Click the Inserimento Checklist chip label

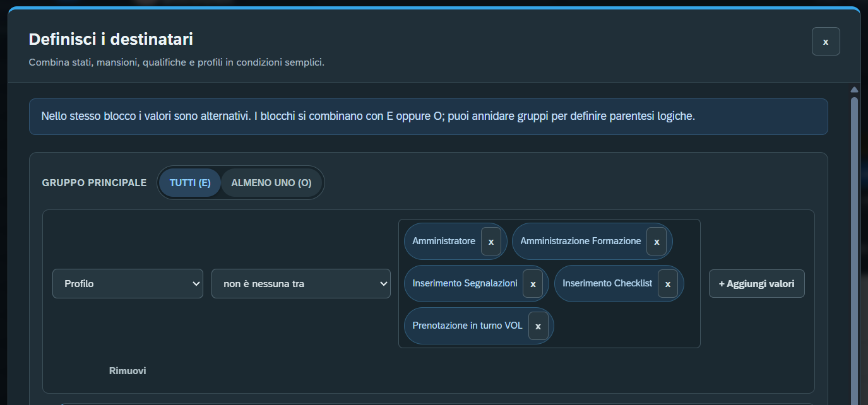point(607,283)
